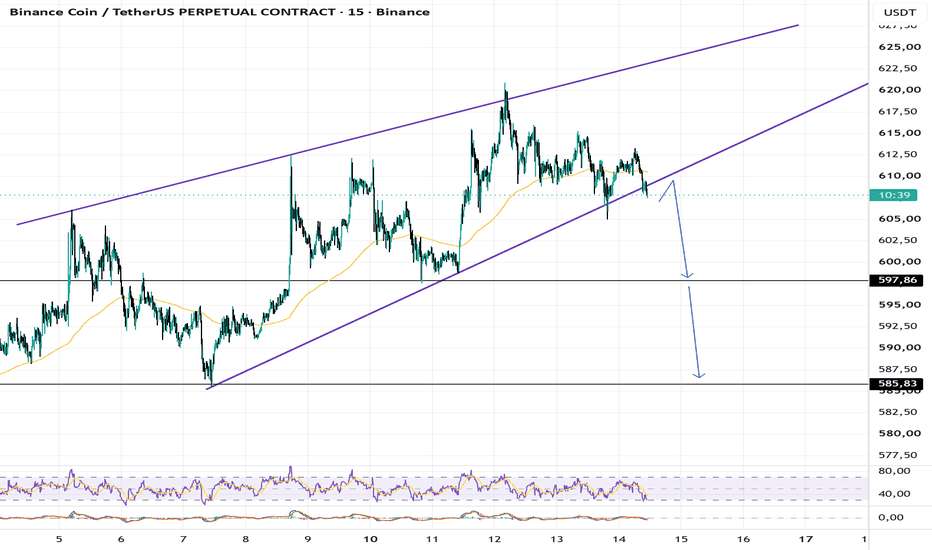Open the USDT currency selector
Viewport: 932px width, 550px height.
899,12
